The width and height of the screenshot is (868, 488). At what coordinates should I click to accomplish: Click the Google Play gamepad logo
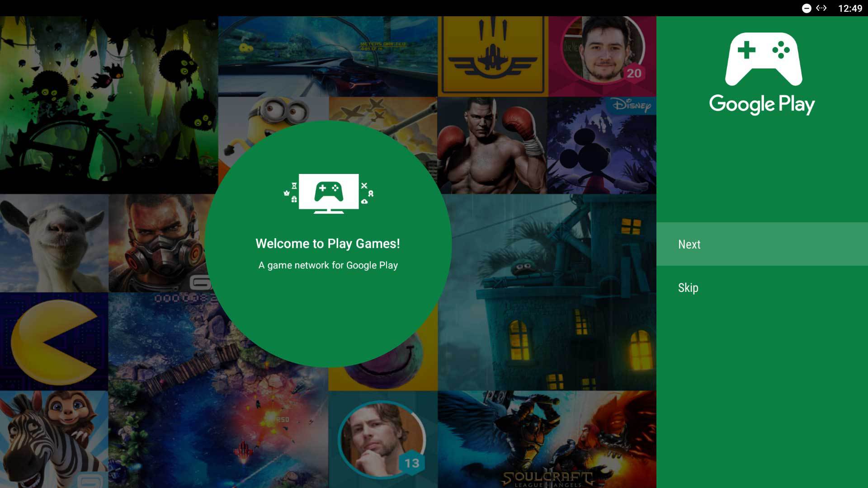764,59
